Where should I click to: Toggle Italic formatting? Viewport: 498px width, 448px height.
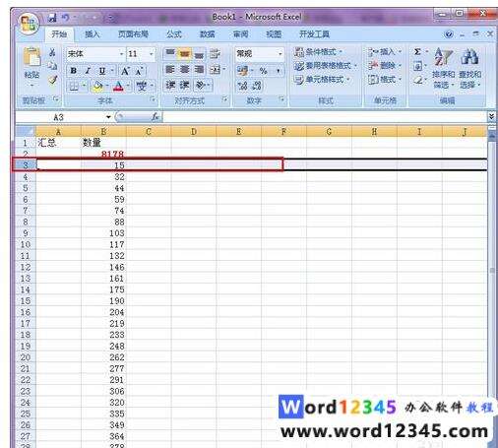(x=88, y=71)
